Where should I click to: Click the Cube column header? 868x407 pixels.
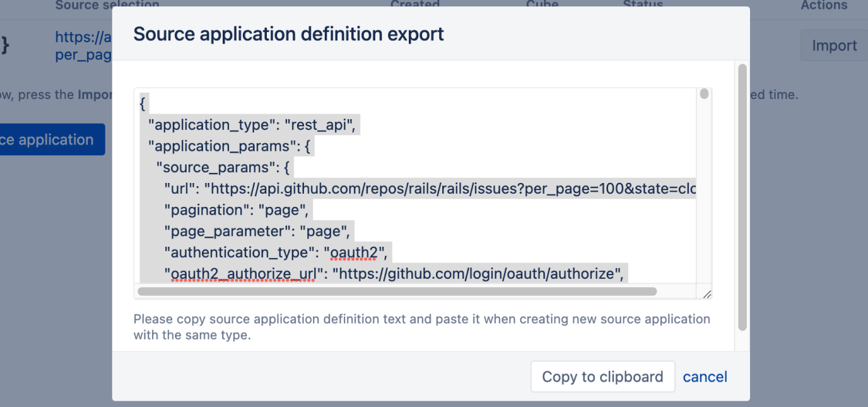point(542,5)
